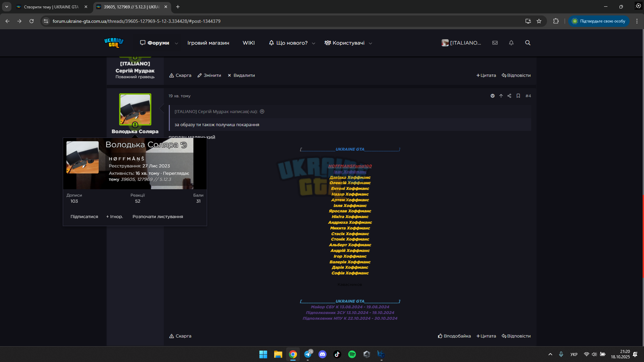
Task: Open the УКР keyboard language switcher
Action: (574, 354)
